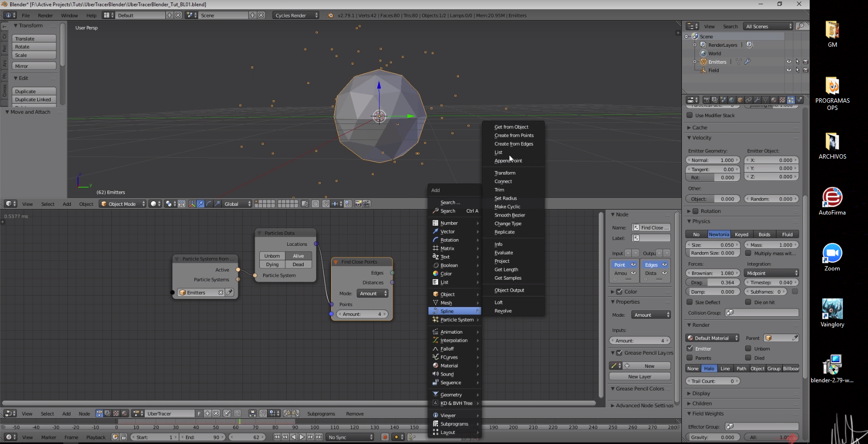
Task: Toggle visibility eye for Field
Action: [x=789, y=70]
